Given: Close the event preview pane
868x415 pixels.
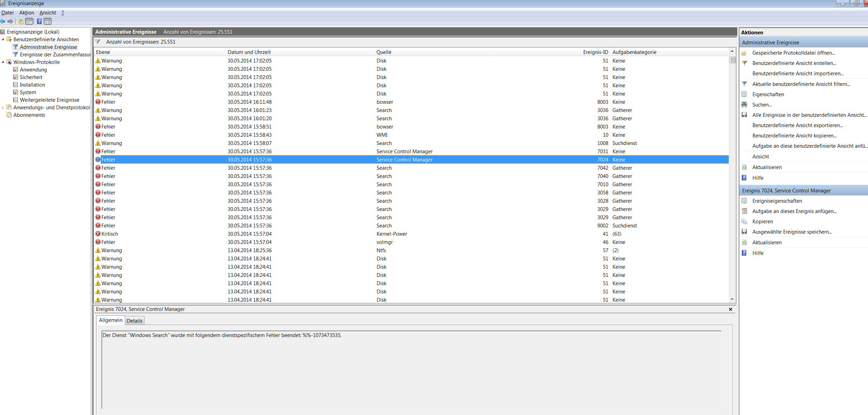Looking at the screenshot, I should coord(730,309).
